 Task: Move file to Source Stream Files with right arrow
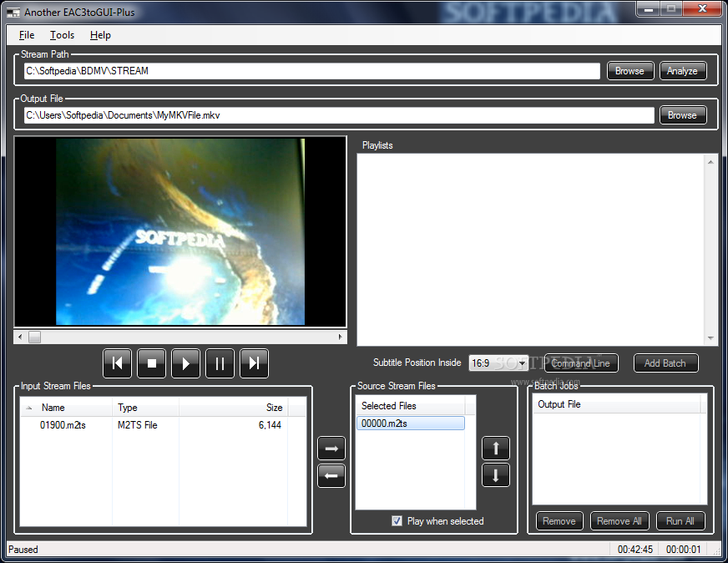pos(331,449)
